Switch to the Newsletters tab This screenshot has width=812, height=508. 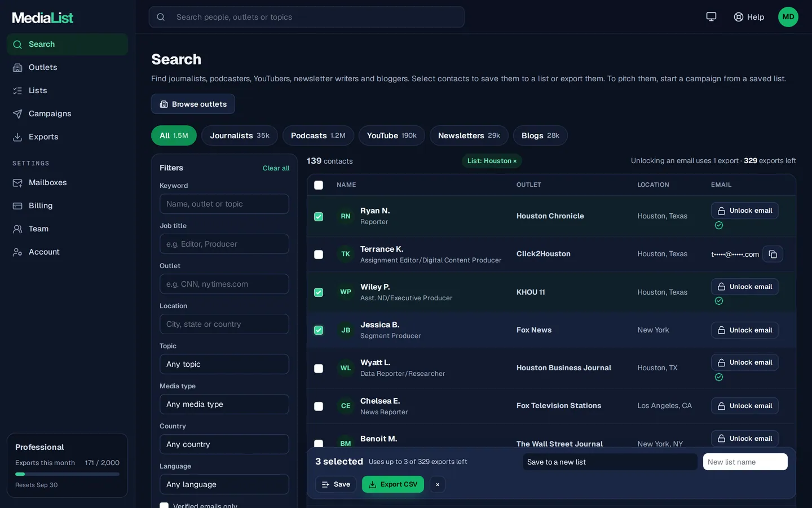469,135
